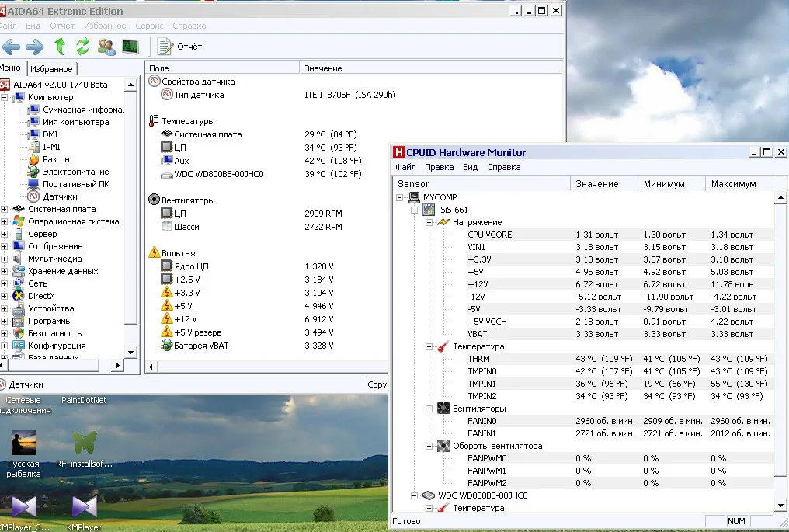
Task: Click the green monitor graph toolbar icon
Action: pyautogui.click(x=130, y=47)
